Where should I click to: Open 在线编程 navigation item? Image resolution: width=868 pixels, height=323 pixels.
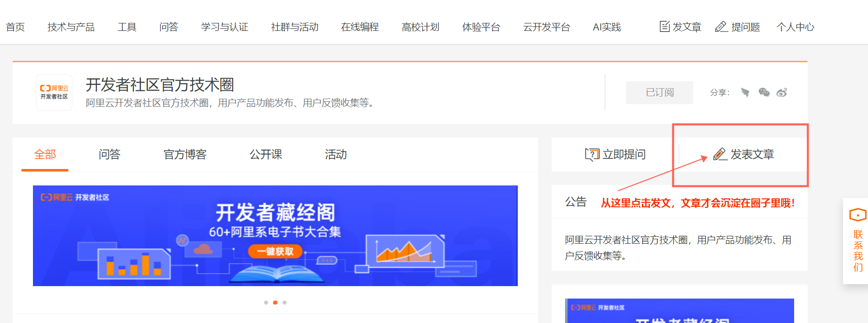[360, 27]
